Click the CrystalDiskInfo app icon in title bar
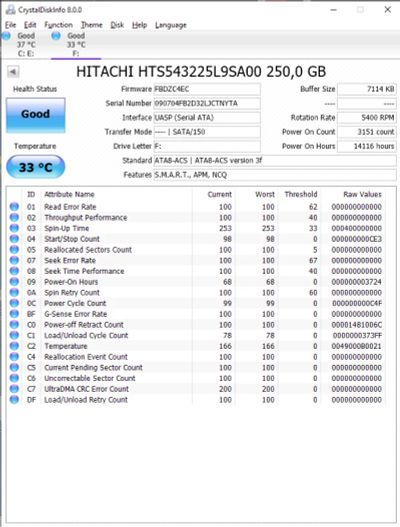Viewport: 400px width, 527px height. pos(10,9)
